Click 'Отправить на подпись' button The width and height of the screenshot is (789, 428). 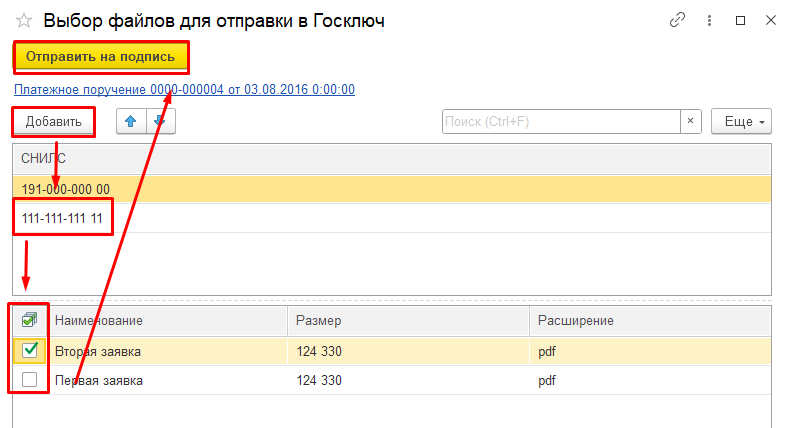[x=100, y=56]
